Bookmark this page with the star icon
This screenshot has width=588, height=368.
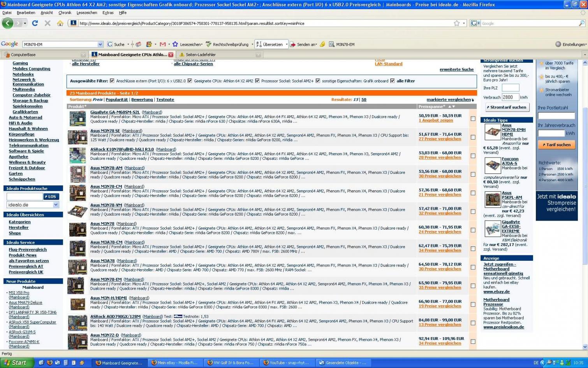(x=456, y=23)
